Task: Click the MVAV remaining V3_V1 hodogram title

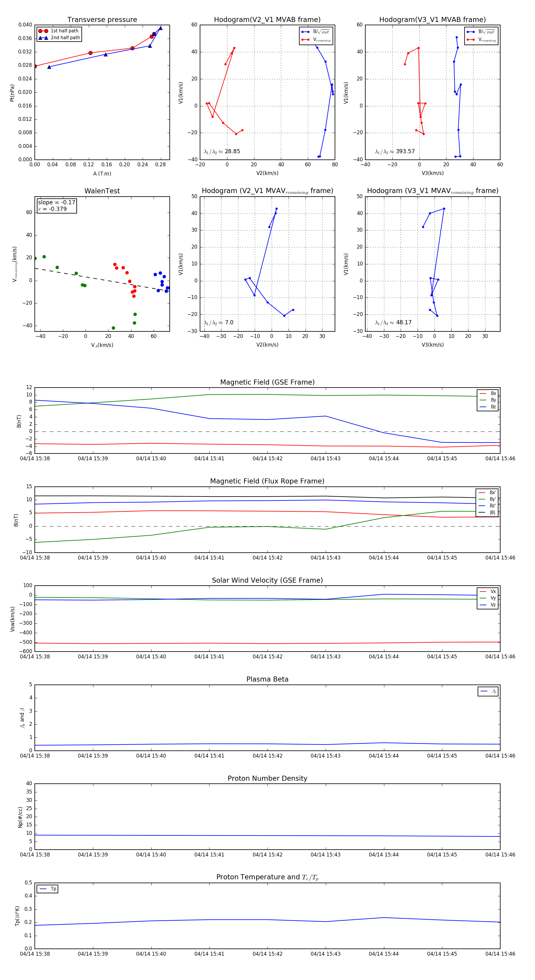Action: pos(432,191)
